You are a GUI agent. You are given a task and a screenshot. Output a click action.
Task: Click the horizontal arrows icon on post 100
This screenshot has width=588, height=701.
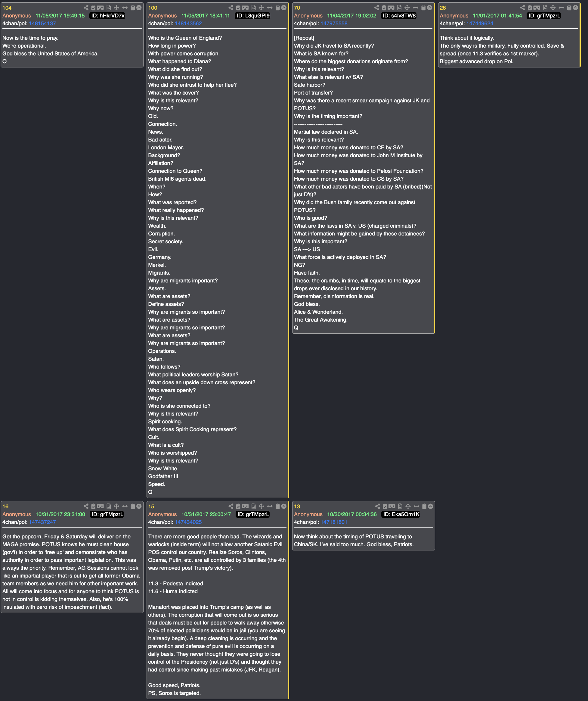(x=270, y=8)
